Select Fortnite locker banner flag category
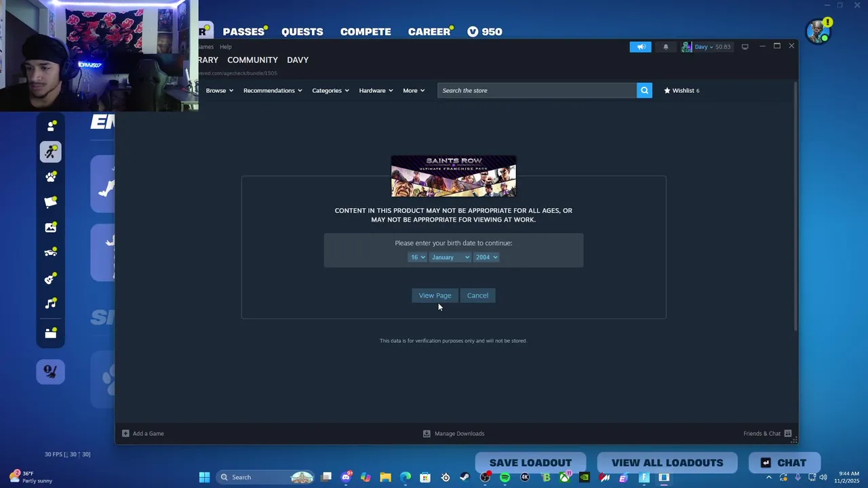Screen dimensions: 868x488 click(51, 202)
